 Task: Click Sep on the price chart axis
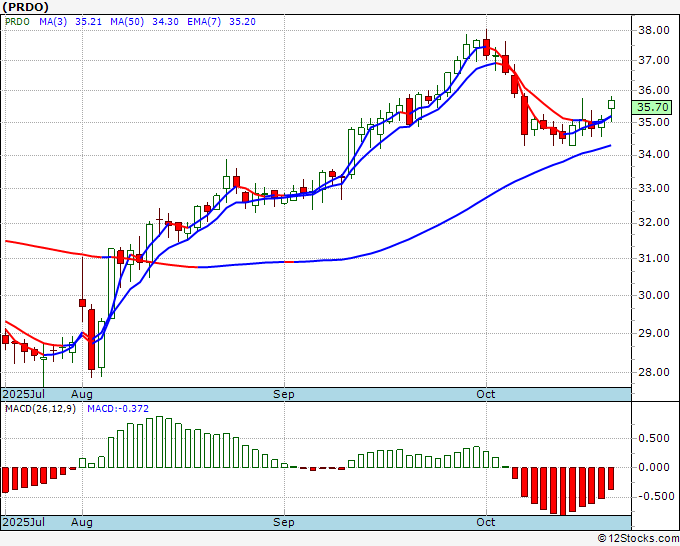click(x=284, y=394)
